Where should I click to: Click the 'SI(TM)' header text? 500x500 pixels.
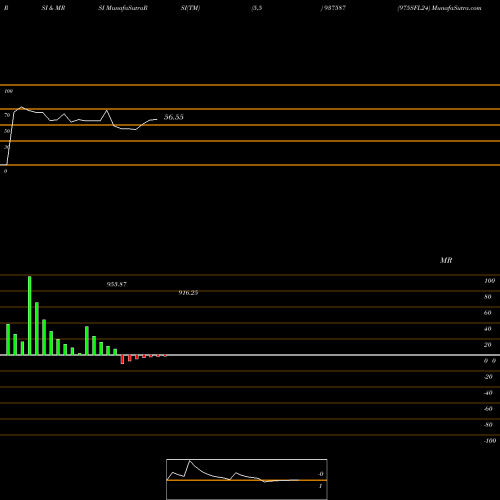[x=190, y=8]
